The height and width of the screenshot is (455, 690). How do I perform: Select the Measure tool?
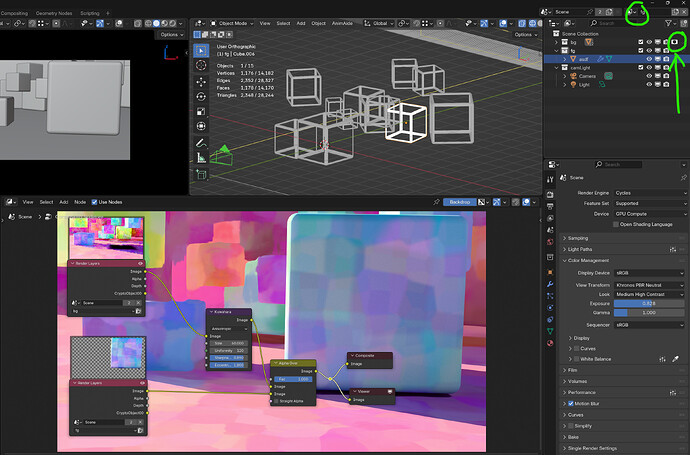coord(201,158)
